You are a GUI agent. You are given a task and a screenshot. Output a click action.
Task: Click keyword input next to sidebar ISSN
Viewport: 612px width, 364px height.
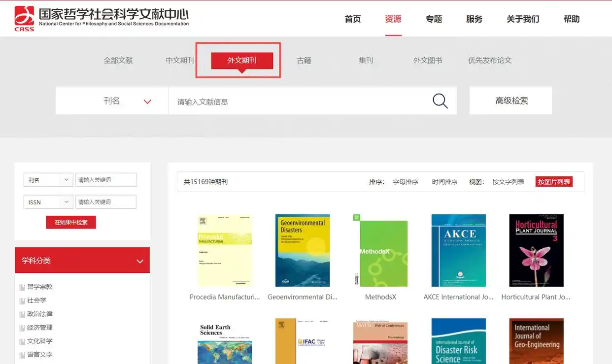(x=106, y=202)
